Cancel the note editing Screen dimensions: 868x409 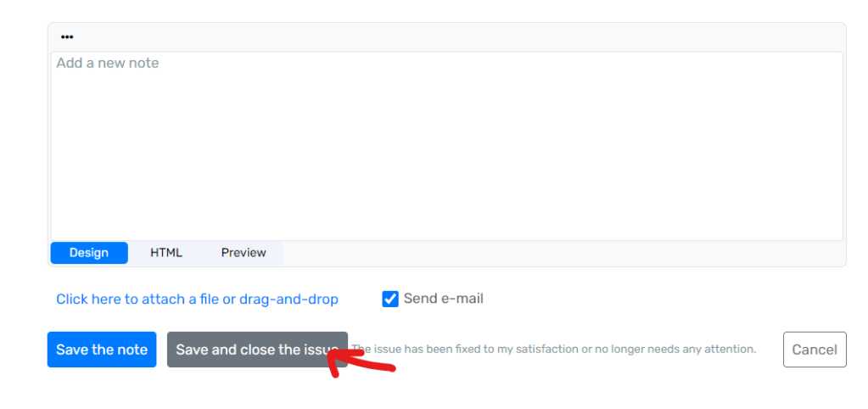click(x=815, y=350)
